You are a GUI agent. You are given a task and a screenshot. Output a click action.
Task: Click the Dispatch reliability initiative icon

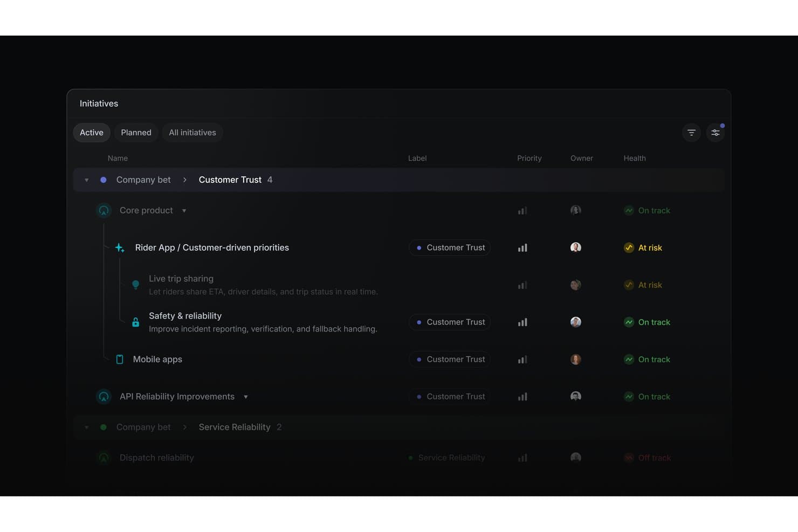(x=104, y=458)
